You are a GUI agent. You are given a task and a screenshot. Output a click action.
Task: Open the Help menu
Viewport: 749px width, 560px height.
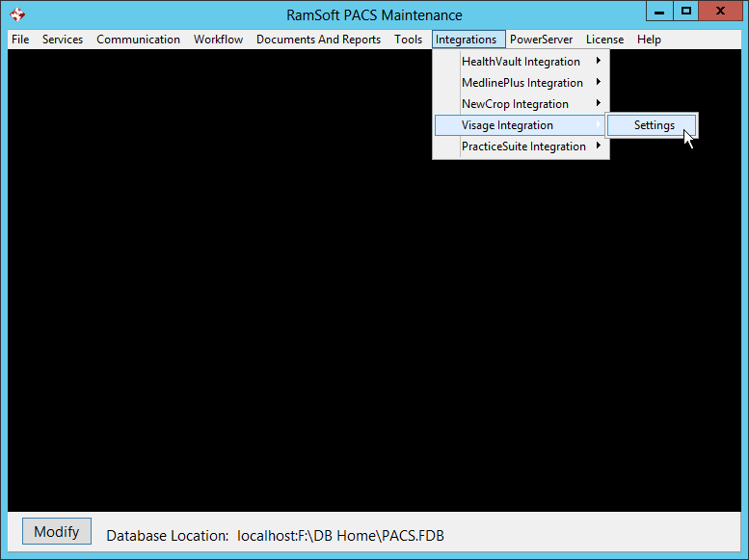[x=649, y=40]
